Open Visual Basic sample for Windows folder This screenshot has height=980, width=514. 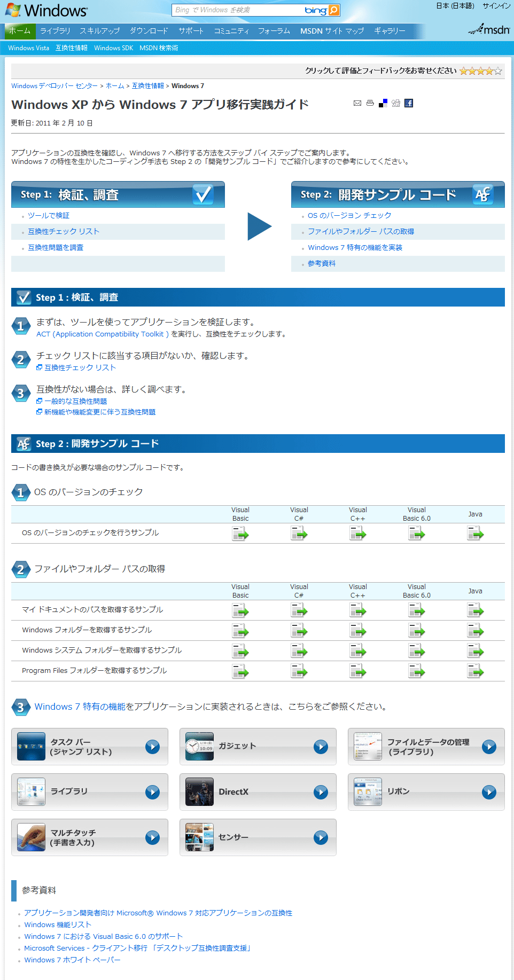click(240, 630)
